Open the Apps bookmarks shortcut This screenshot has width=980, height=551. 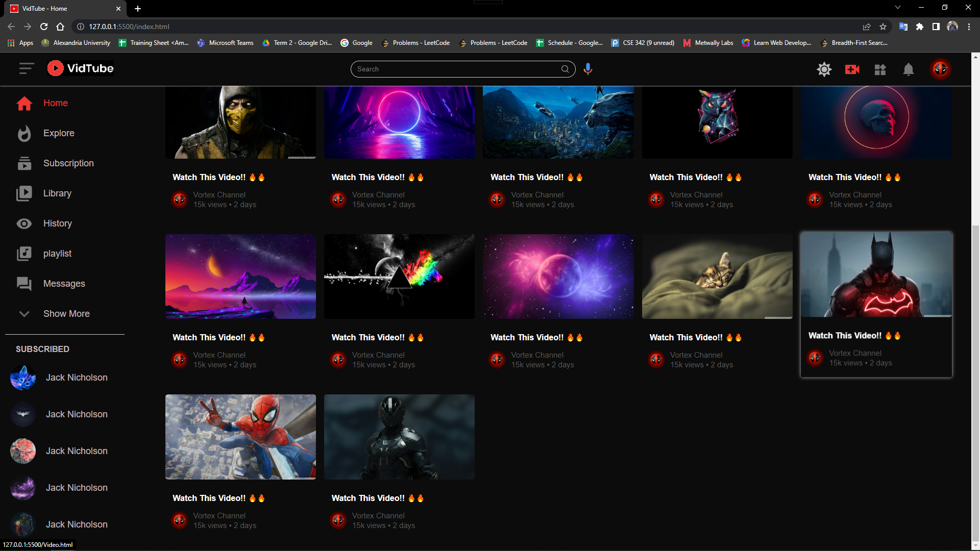click(20, 43)
